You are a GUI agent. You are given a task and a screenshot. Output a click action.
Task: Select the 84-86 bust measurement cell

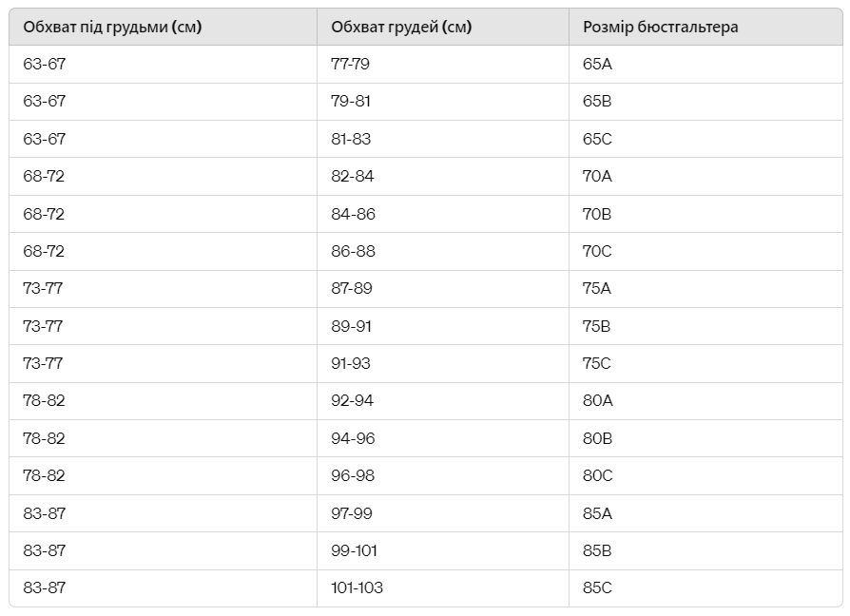[353, 214]
